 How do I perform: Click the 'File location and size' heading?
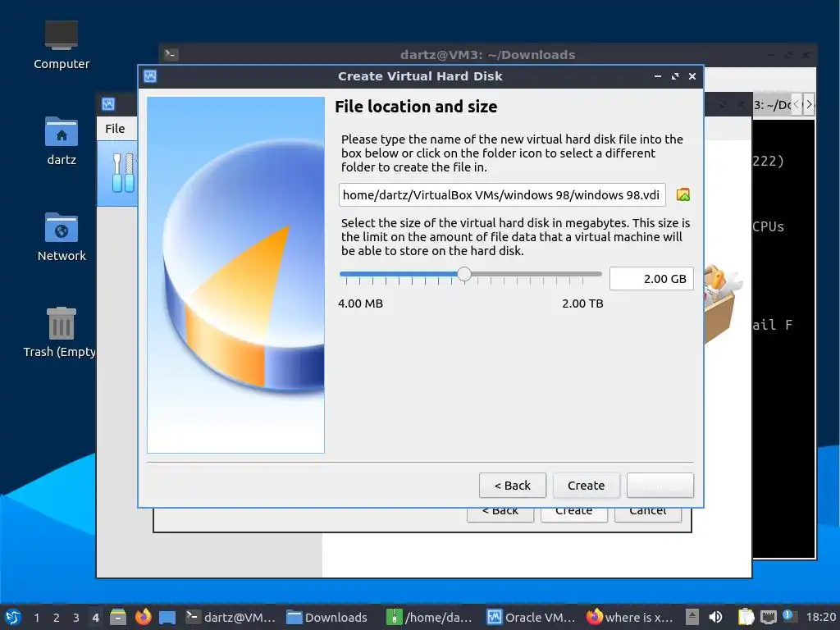(x=416, y=107)
